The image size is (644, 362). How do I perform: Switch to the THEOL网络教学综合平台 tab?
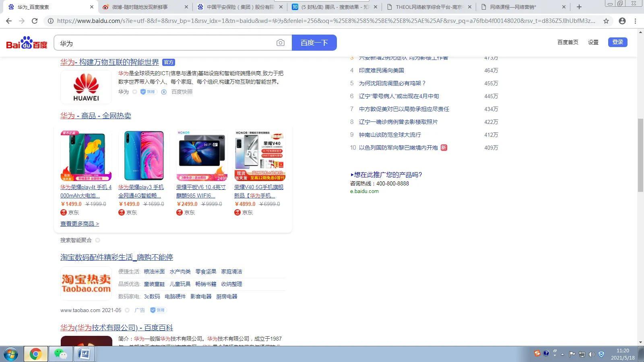(428, 7)
